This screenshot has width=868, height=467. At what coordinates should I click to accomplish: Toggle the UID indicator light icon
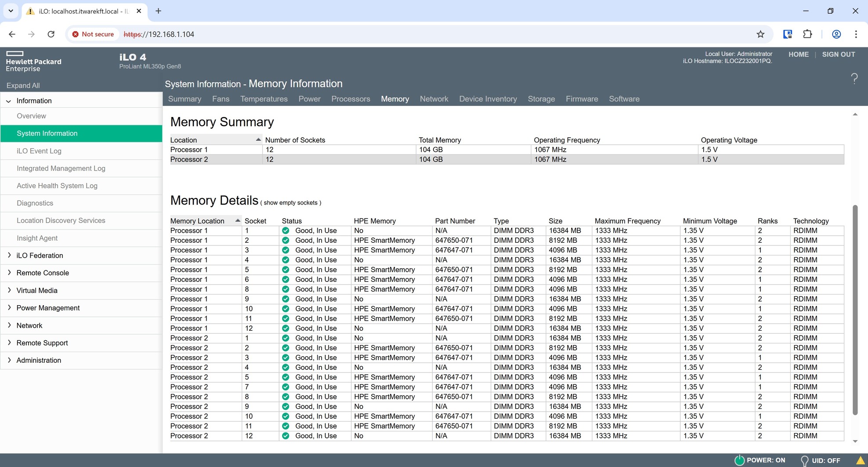804,460
